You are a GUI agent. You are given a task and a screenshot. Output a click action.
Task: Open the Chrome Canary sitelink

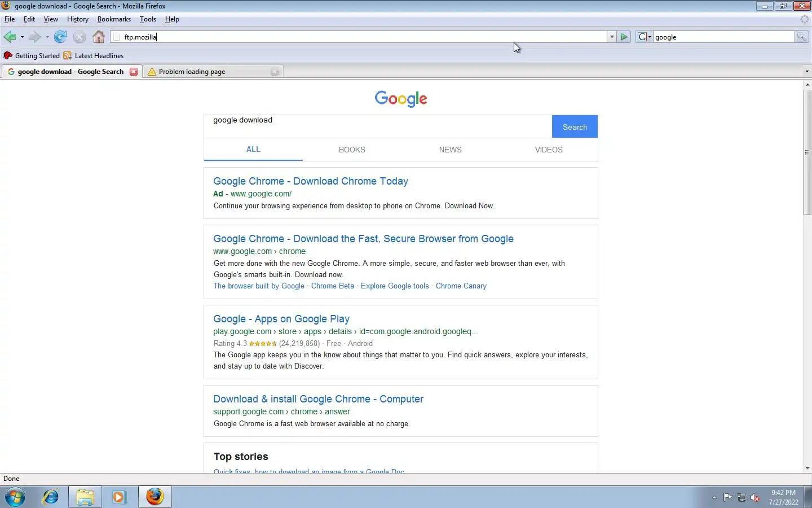[x=461, y=286]
